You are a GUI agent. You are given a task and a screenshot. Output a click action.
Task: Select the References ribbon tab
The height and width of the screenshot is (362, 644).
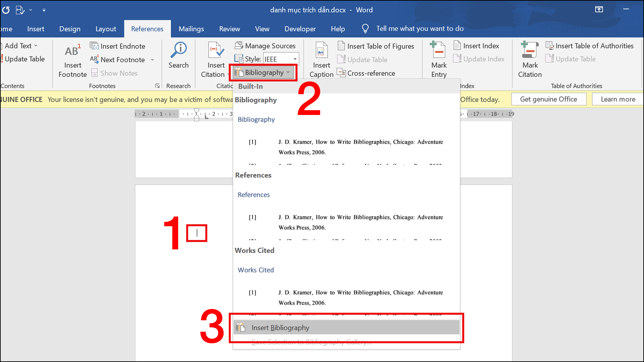tap(147, 28)
